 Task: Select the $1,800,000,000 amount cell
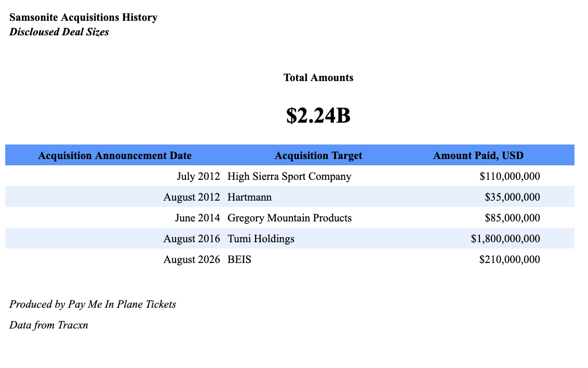pyautogui.click(x=505, y=239)
